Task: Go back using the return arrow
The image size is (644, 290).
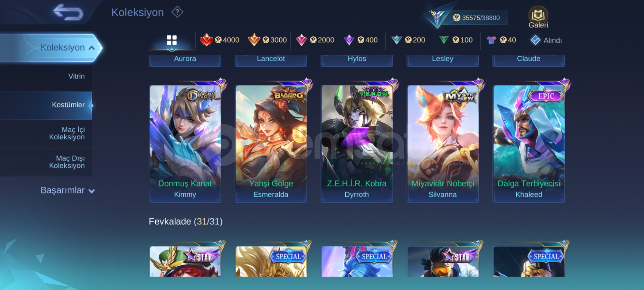Action: [68, 12]
